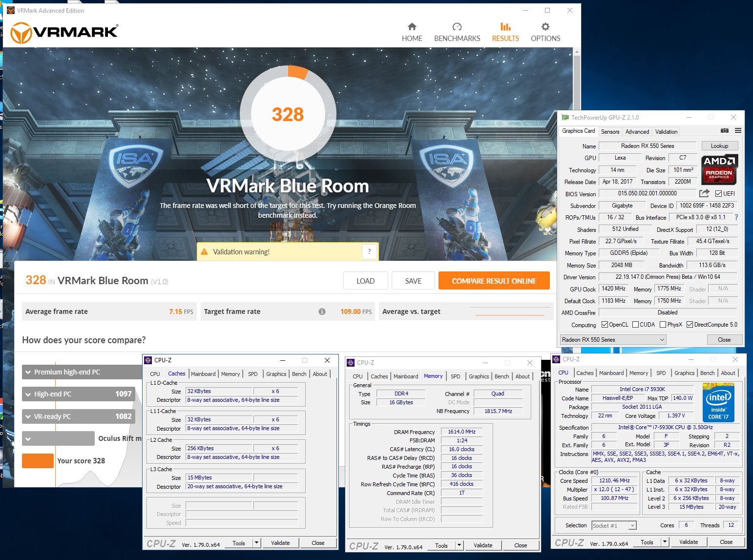Open GPU-Z hamburger menu
The width and height of the screenshot is (753, 560).
click(738, 130)
